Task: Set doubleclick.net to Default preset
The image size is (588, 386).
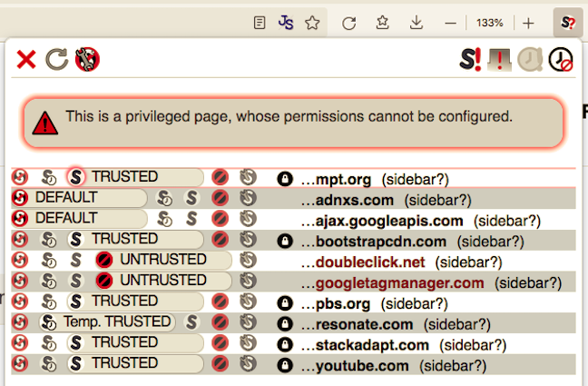Action: (x=20, y=260)
